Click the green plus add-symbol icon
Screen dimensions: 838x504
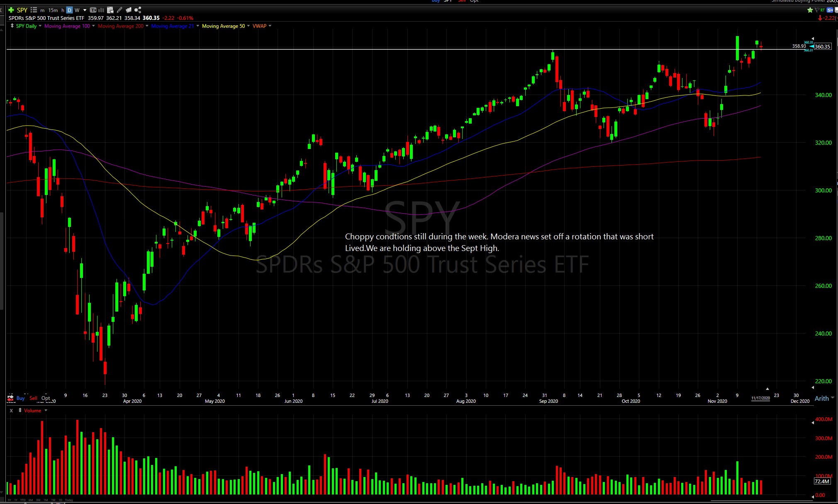11,10
